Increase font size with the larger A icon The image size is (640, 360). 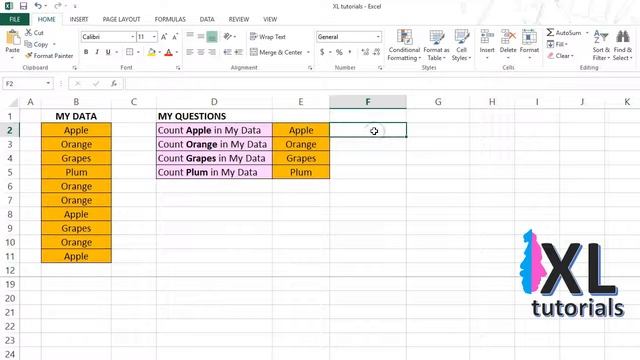(164, 37)
